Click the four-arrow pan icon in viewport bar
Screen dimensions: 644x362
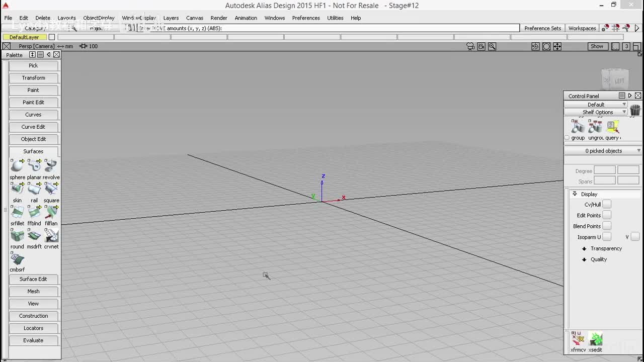(557, 46)
